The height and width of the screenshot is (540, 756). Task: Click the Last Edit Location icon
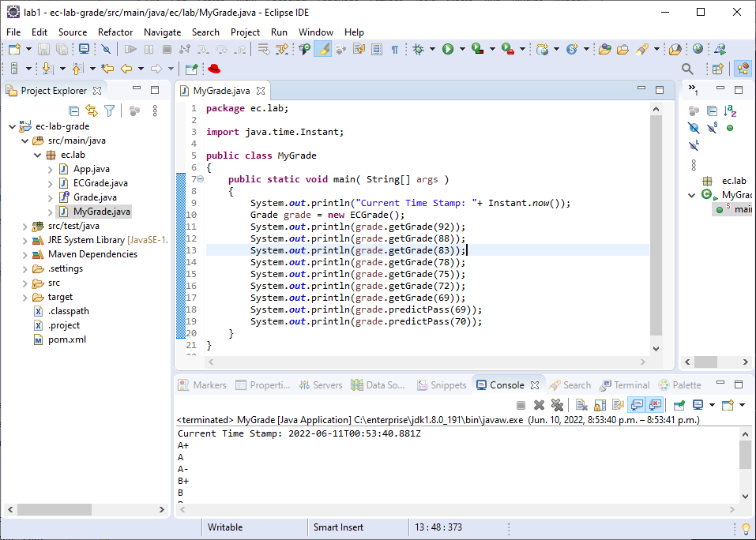coord(107,69)
